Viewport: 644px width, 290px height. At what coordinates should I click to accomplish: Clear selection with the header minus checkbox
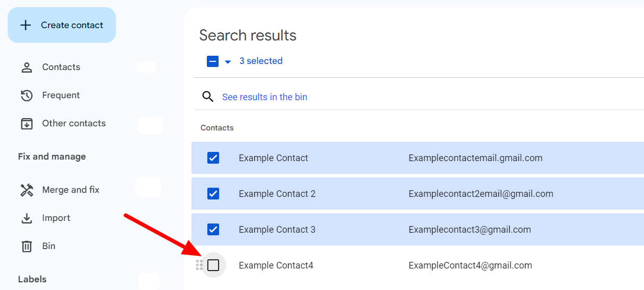click(213, 61)
